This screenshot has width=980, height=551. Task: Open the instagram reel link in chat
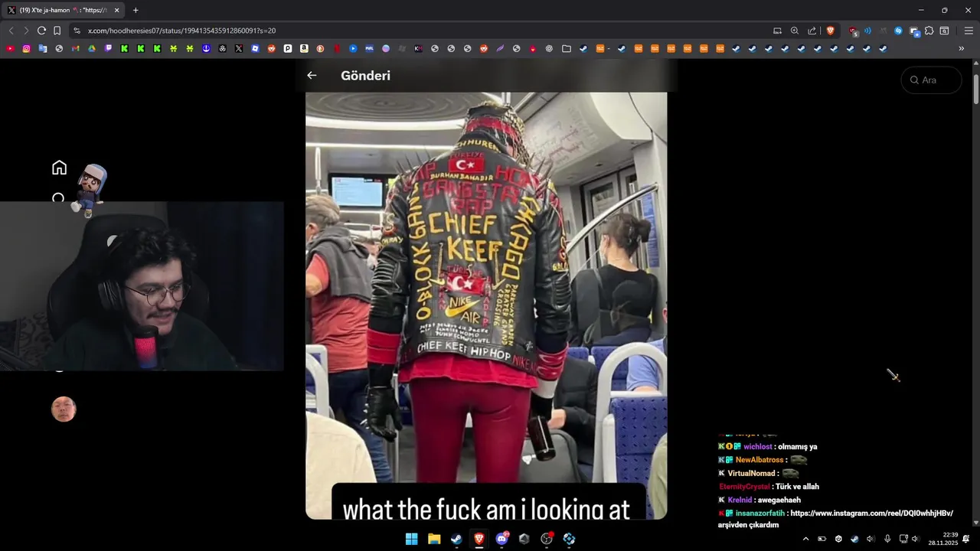[871, 513]
